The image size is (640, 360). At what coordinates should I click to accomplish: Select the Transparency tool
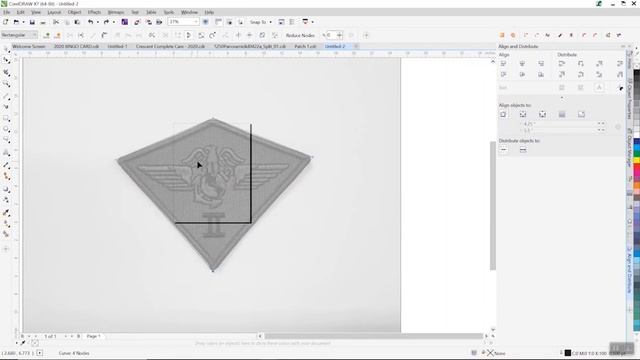click(x=6, y=200)
